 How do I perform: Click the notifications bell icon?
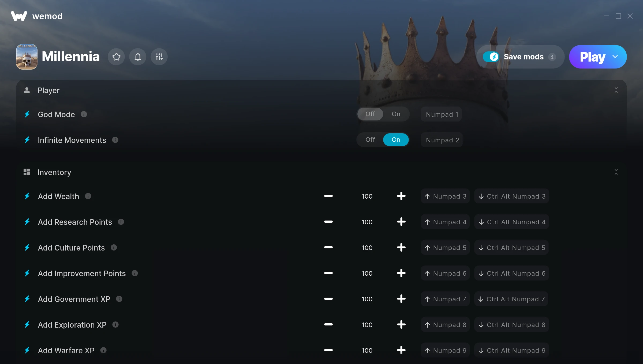[x=138, y=56]
